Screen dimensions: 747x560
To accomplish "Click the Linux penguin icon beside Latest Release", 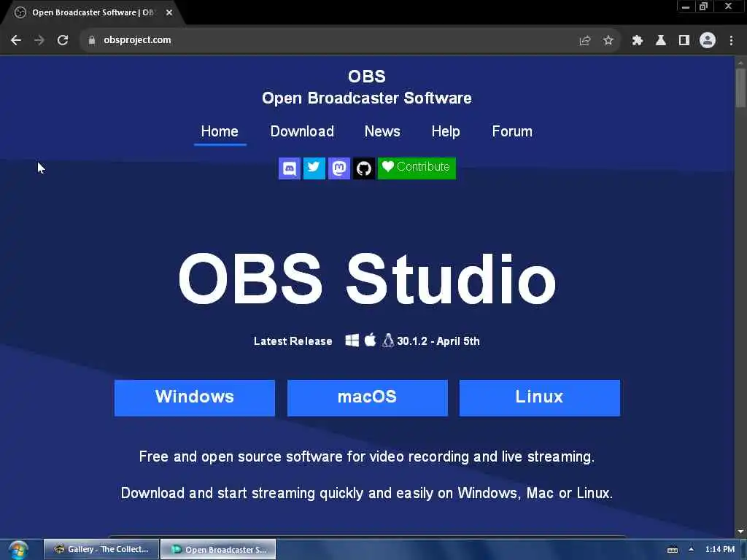I will [x=388, y=341].
